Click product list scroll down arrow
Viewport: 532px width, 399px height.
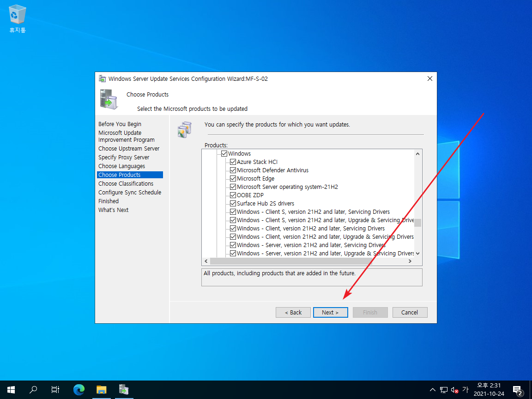click(417, 254)
